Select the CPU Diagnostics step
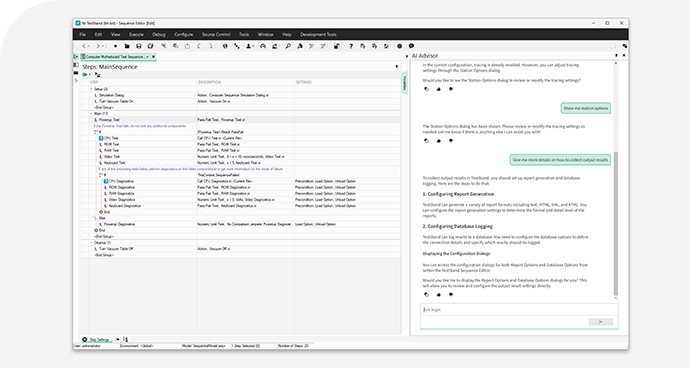 tap(118, 181)
